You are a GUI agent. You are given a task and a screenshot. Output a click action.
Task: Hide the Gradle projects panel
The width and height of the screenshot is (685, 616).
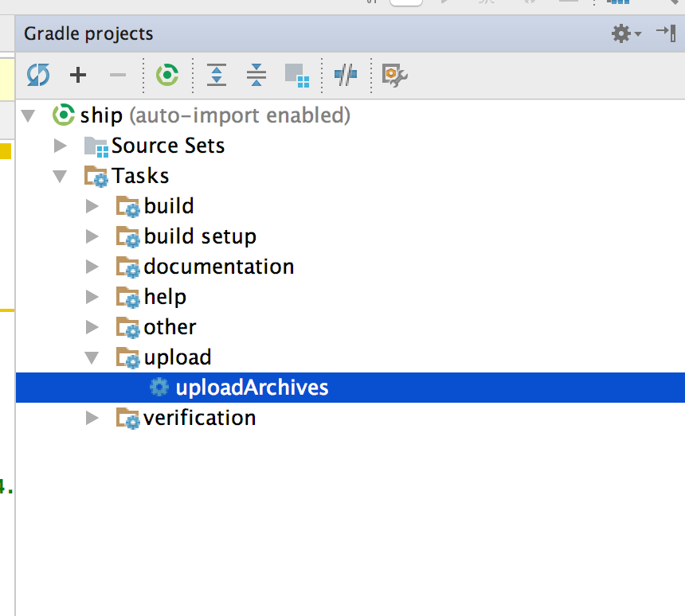click(x=665, y=33)
